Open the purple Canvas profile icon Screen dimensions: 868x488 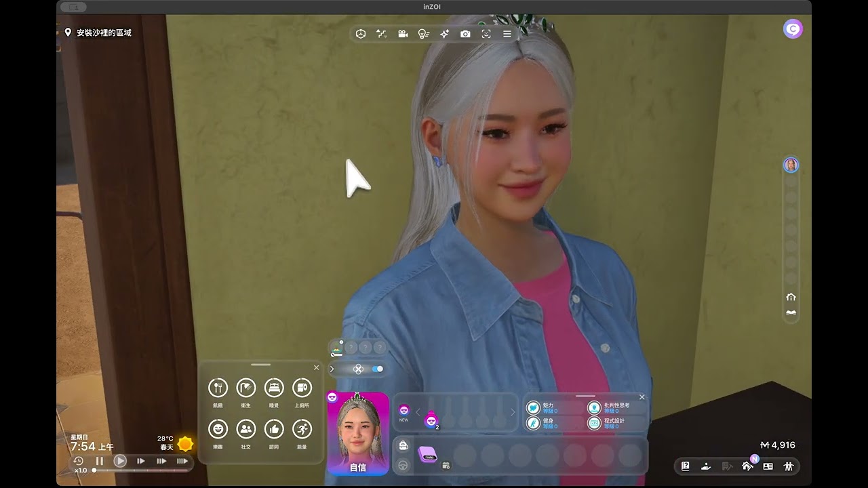(x=793, y=28)
